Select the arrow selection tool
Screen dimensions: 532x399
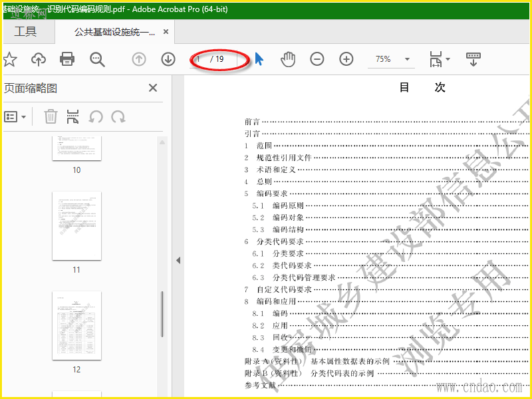259,59
